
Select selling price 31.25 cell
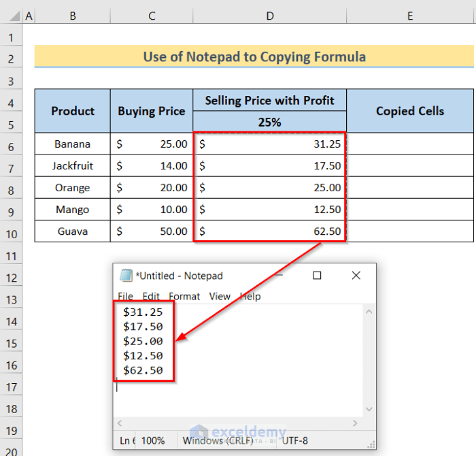click(269, 144)
